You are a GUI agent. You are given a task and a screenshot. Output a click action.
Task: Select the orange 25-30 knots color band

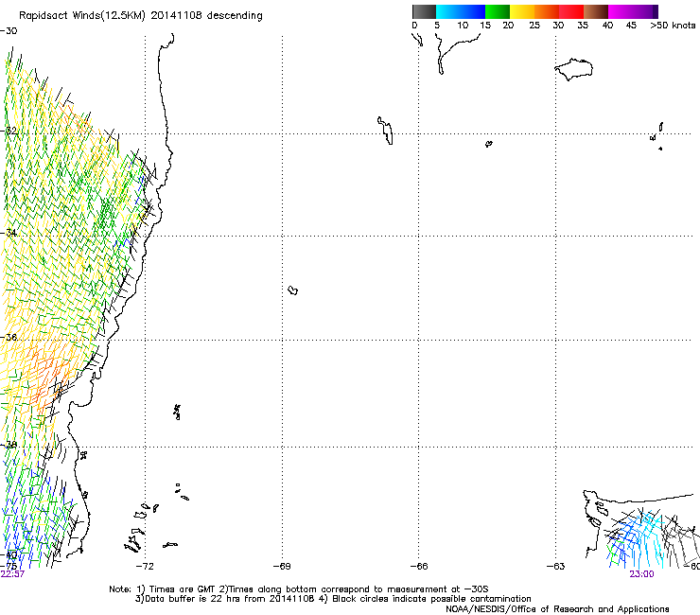547,11
